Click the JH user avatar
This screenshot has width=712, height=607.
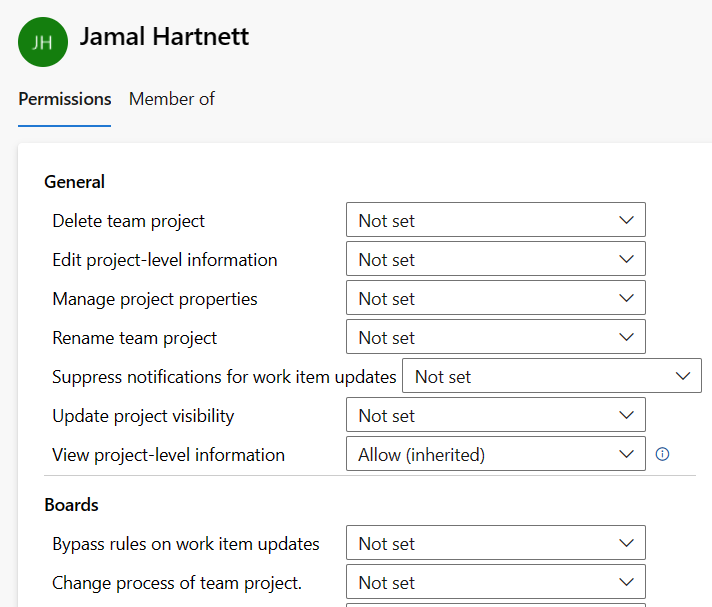click(43, 42)
